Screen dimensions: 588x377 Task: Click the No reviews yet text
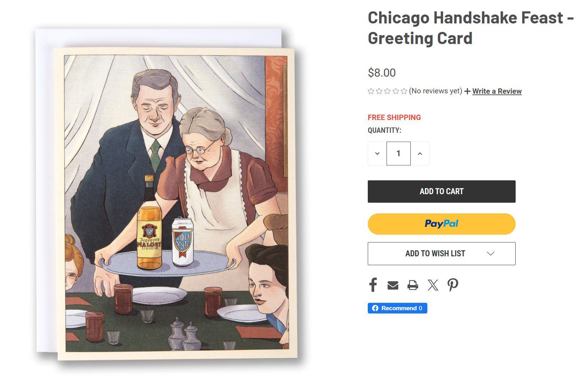[x=436, y=91]
